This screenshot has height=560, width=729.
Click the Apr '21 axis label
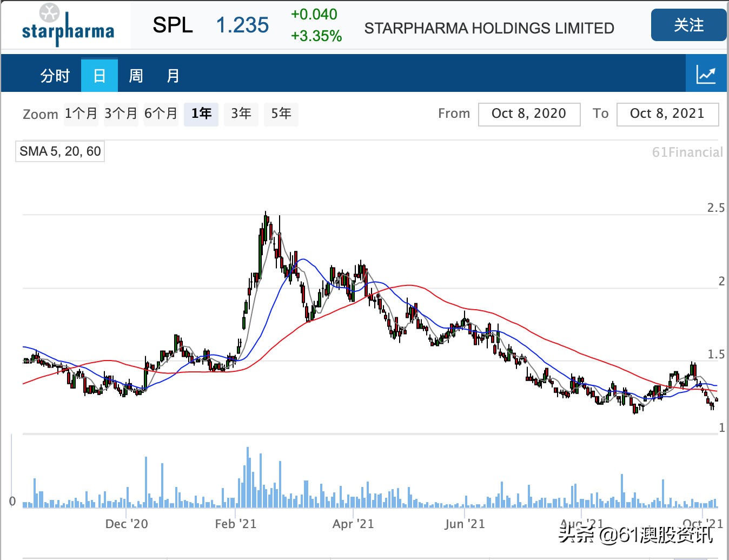pyautogui.click(x=353, y=524)
